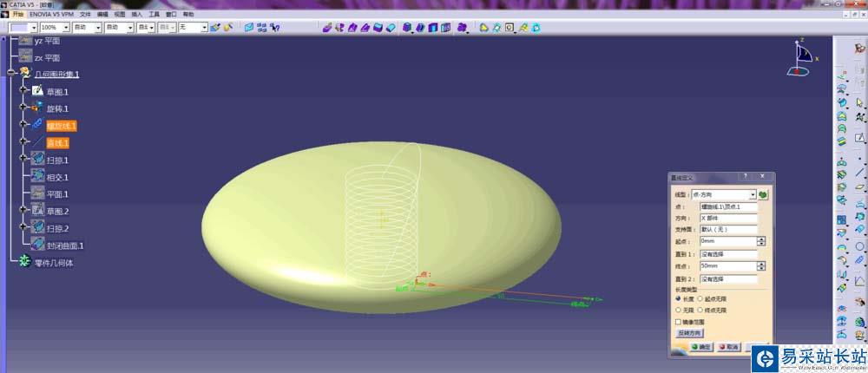Expand the 扫掠.2 tree node
Viewport: 868px width, 373px height.
[x=23, y=226]
